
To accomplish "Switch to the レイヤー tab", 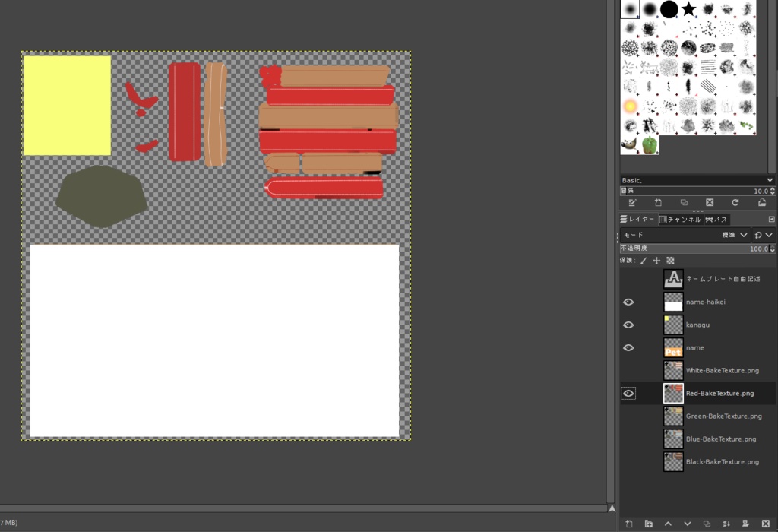I will coord(637,219).
